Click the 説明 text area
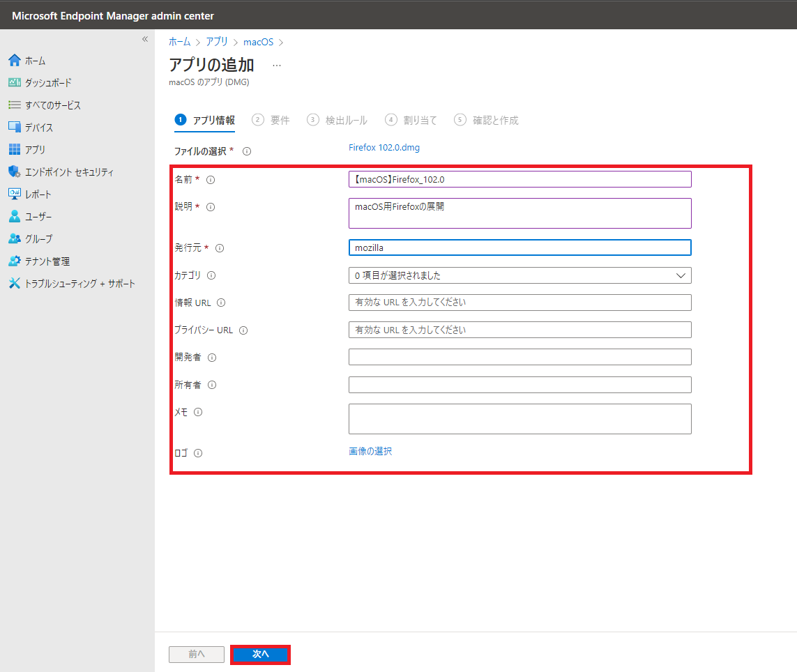The image size is (797, 672). [519, 213]
